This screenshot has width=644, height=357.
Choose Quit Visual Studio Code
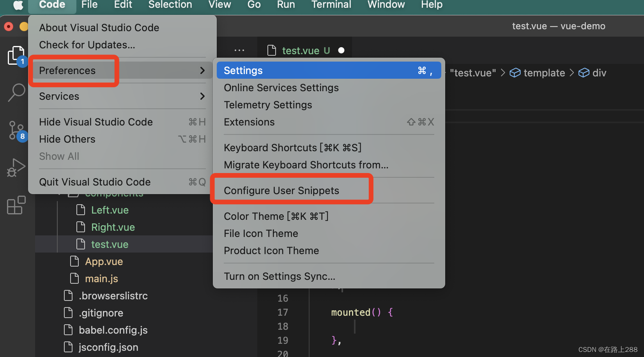point(122,182)
